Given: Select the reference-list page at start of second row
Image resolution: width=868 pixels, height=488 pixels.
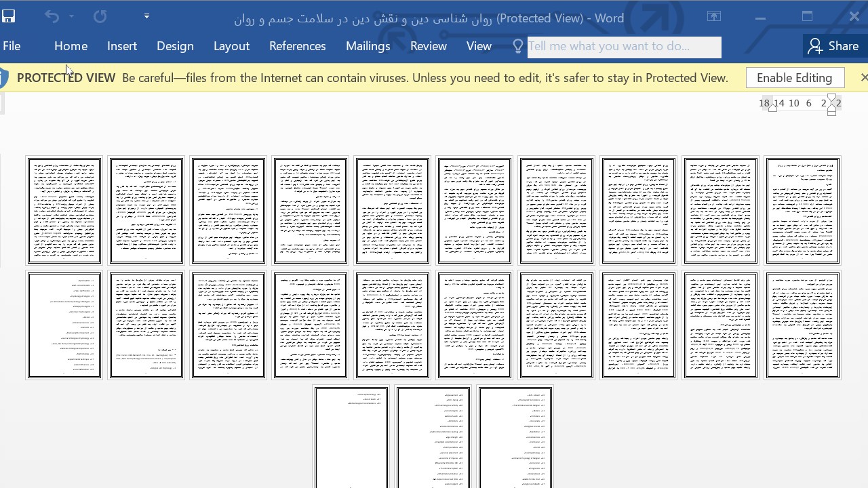Looking at the screenshot, I should coord(64,325).
